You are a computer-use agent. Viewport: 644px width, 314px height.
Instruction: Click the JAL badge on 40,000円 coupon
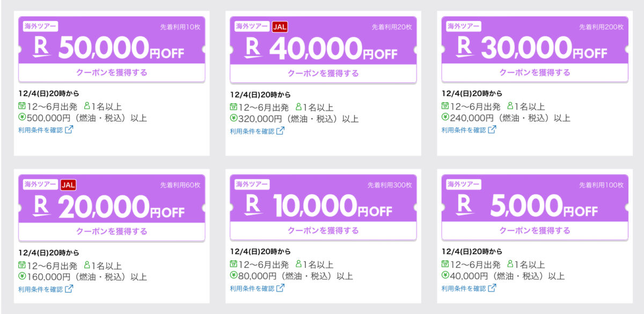(x=280, y=27)
